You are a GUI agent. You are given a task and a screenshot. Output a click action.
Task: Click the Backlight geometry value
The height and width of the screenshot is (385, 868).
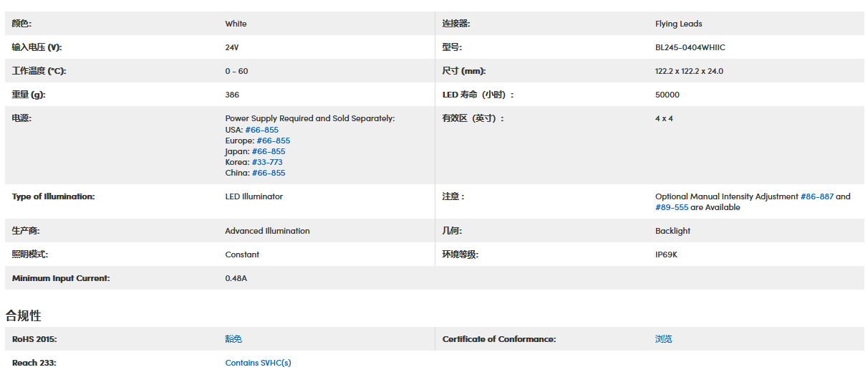(x=672, y=231)
